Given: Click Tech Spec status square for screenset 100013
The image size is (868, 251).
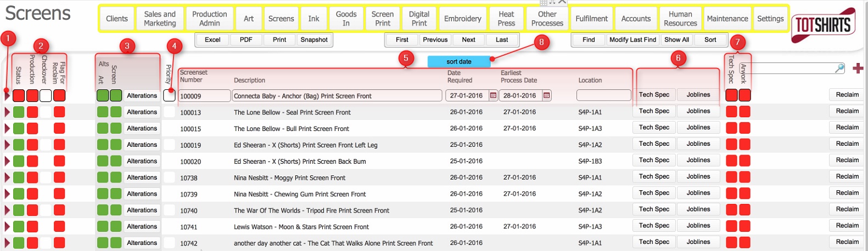Looking at the screenshot, I should click(x=731, y=112).
